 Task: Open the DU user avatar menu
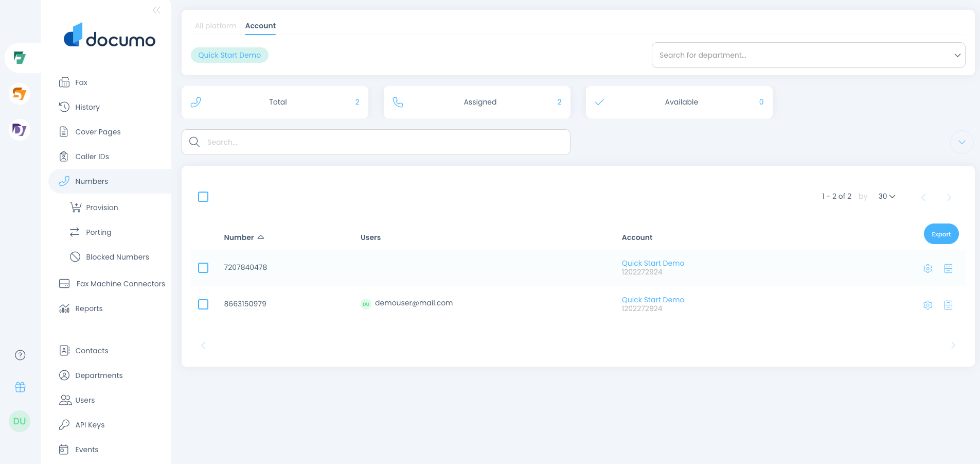(x=20, y=421)
